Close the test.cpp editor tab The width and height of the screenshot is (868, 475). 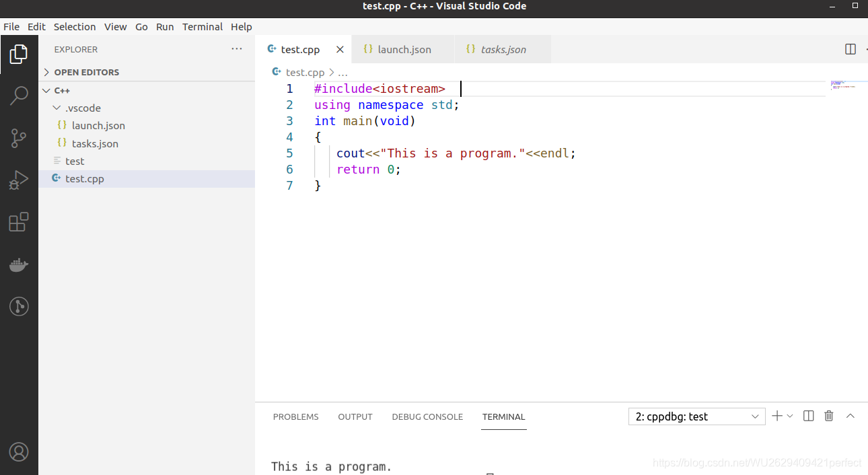point(340,49)
